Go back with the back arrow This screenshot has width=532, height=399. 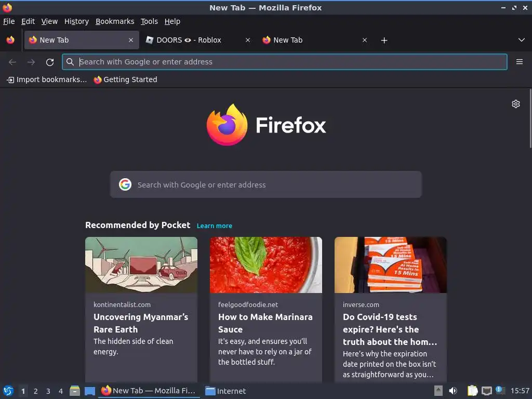12,62
